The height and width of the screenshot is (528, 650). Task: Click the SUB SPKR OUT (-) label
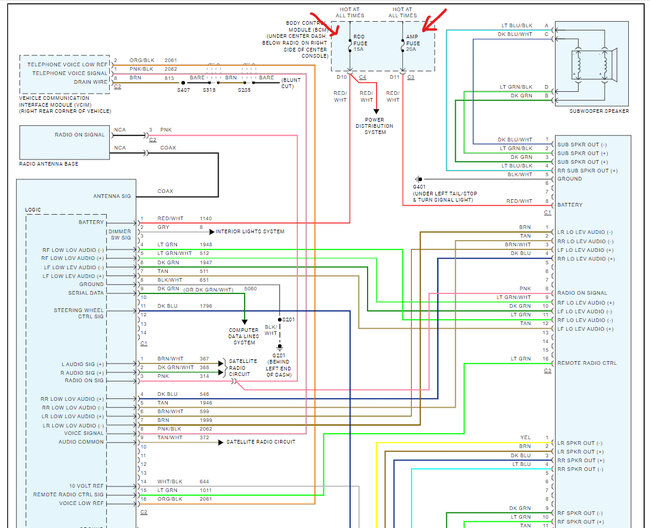tap(582, 145)
